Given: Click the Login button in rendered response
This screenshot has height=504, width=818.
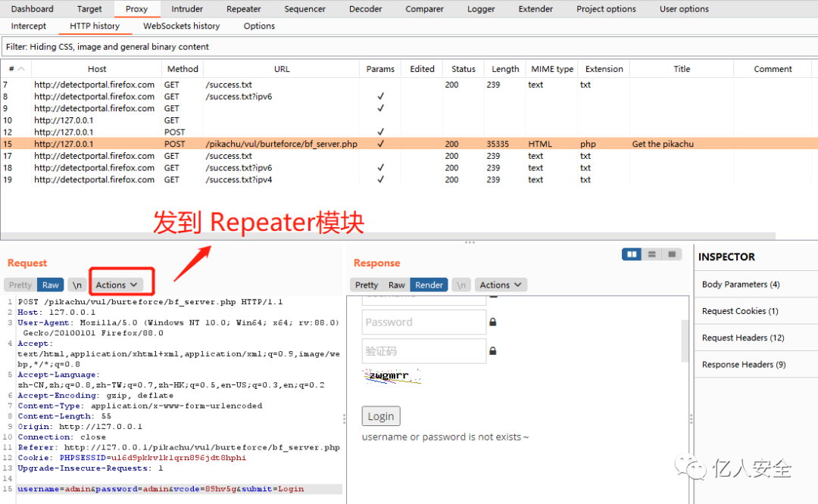Looking at the screenshot, I should pos(381,416).
